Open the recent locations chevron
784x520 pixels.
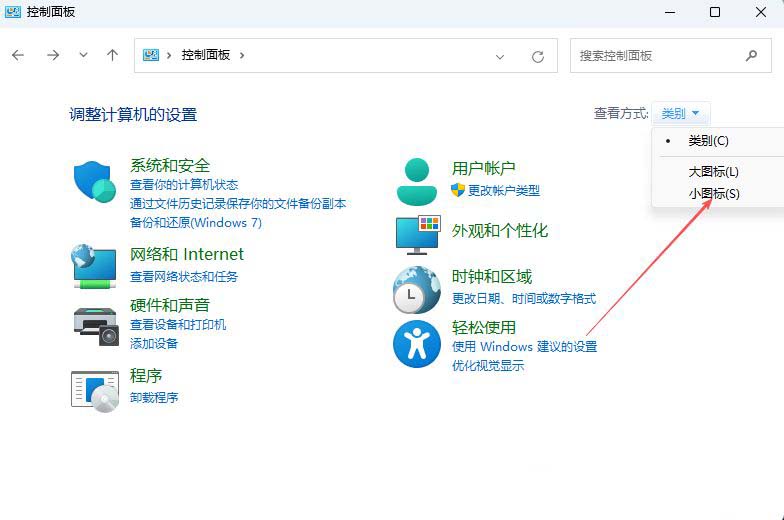point(83,56)
